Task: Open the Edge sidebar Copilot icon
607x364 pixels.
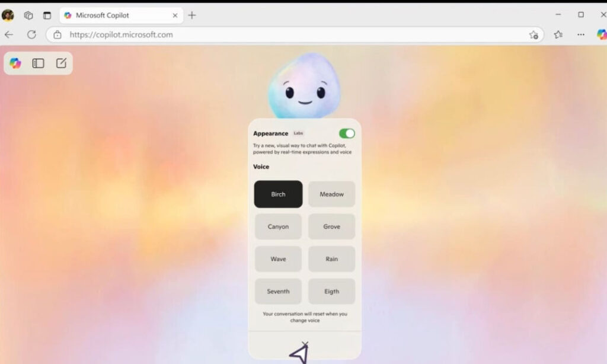Action: point(602,34)
